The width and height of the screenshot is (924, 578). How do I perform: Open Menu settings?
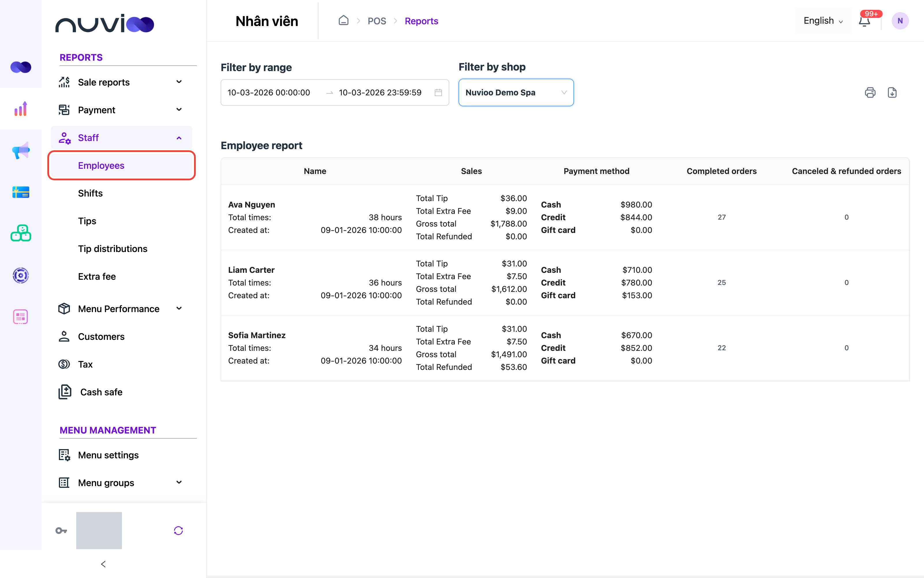coord(108,455)
